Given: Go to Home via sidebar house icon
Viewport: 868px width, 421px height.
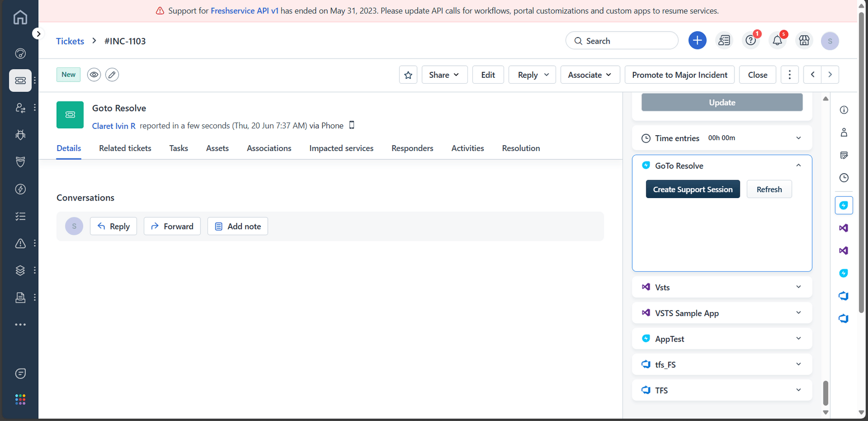Looking at the screenshot, I should pyautogui.click(x=20, y=17).
